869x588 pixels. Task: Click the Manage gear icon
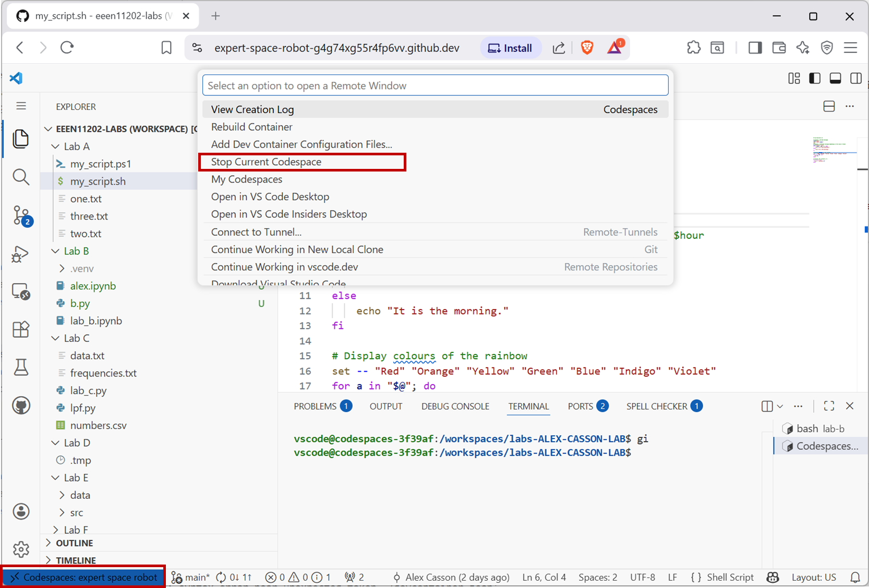[x=21, y=549]
